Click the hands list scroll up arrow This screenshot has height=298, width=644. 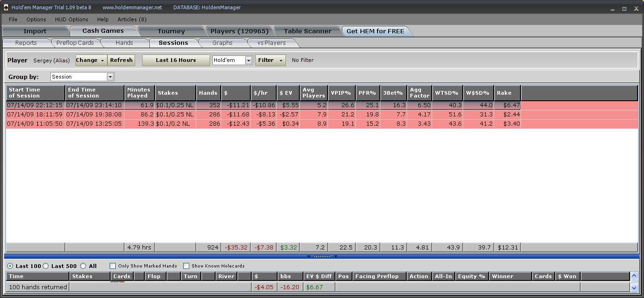634,276
